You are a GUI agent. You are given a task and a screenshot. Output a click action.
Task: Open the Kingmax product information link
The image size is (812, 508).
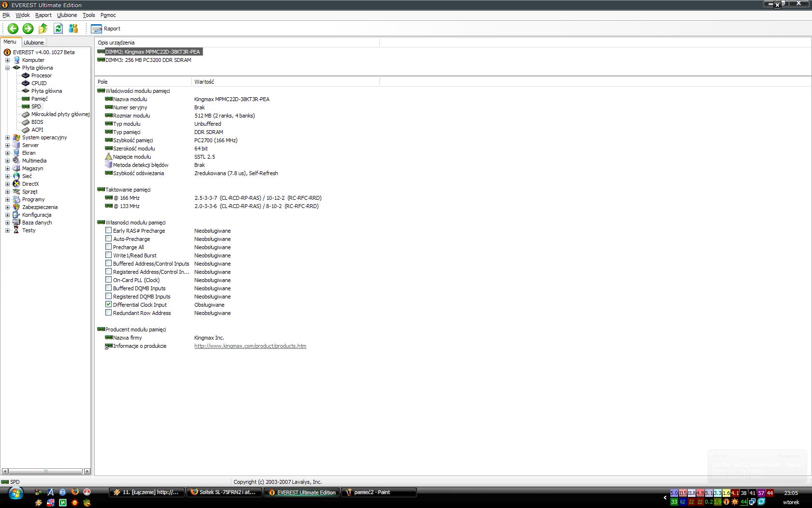point(250,346)
